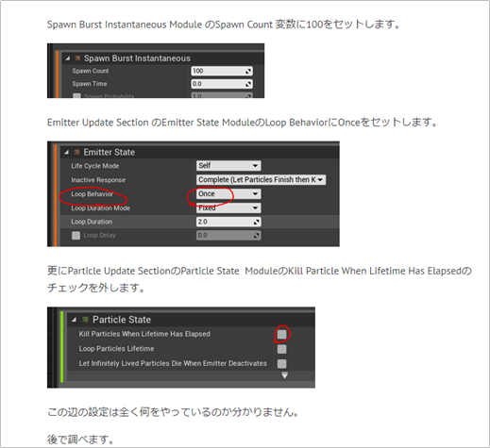
Task: Click the Emitter State header text
Action: pyautogui.click(x=110, y=153)
